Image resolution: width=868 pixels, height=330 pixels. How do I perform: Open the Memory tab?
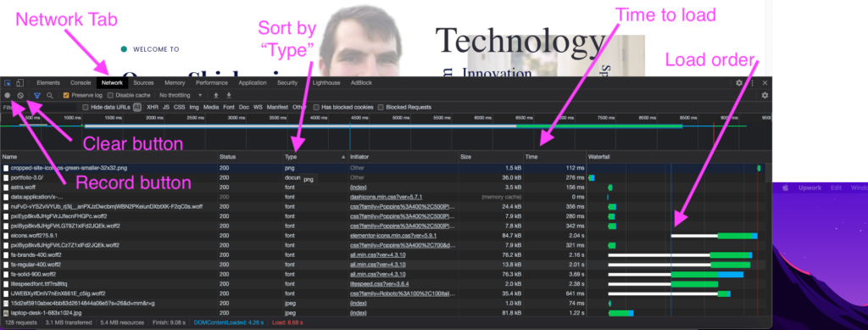coord(175,83)
